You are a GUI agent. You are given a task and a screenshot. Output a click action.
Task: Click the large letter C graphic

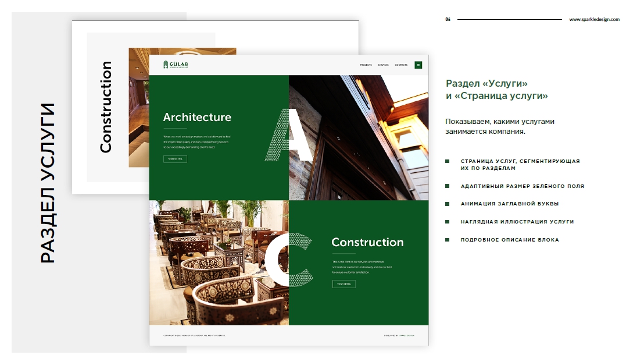pos(289,259)
